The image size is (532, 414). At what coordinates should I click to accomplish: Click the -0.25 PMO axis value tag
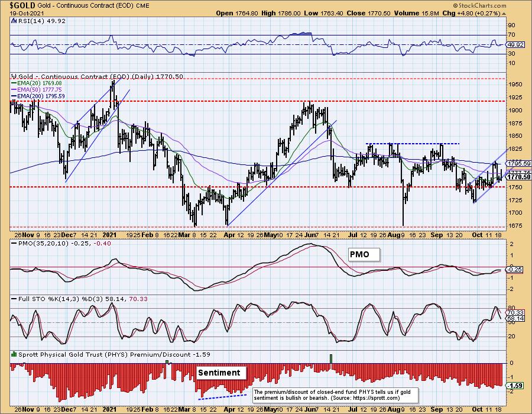point(515,270)
